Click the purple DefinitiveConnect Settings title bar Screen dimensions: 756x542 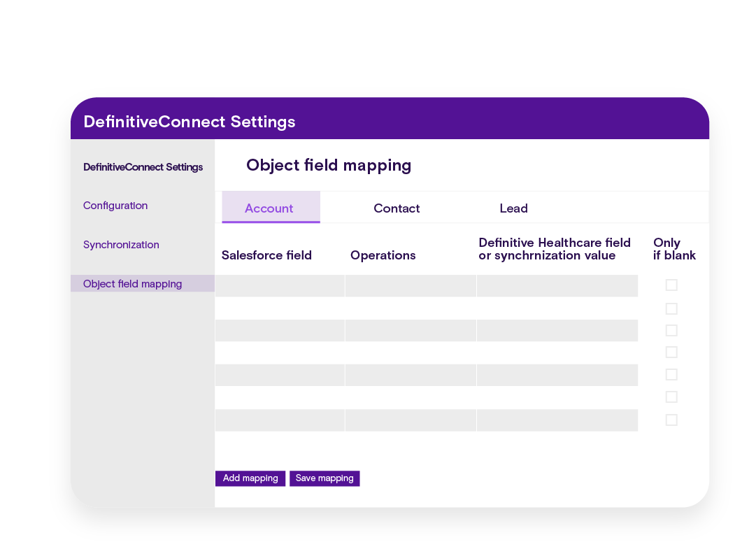pos(390,119)
